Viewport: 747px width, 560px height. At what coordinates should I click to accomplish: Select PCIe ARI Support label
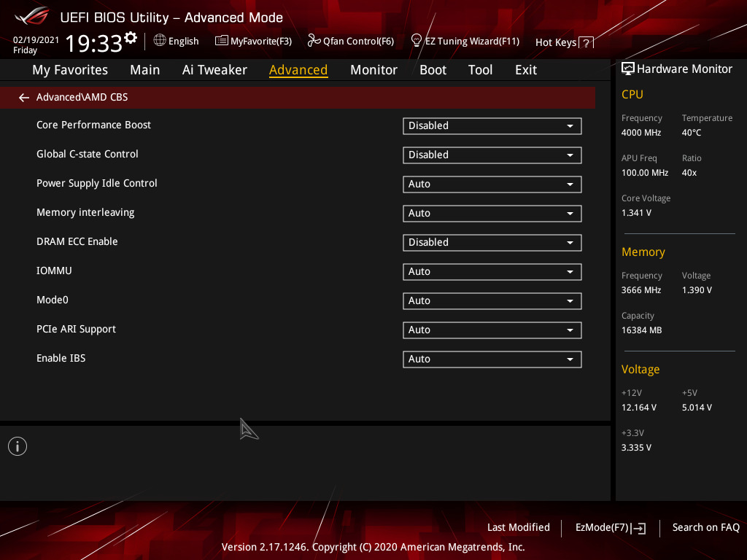(76, 329)
